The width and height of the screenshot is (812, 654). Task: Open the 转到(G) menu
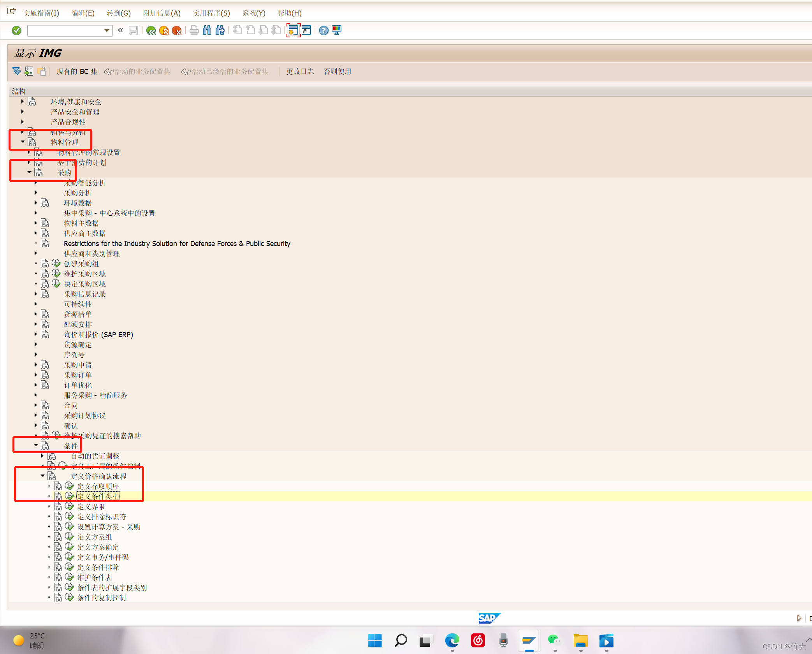point(118,13)
